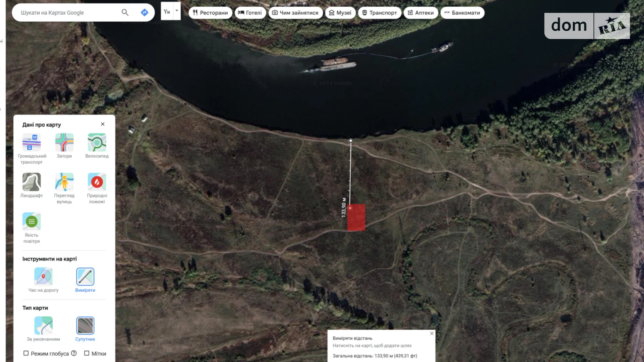The width and height of the screenshot is (644, 362).
Task: Activate Перегляд вулиць street view layer
Action: [64, 182]
